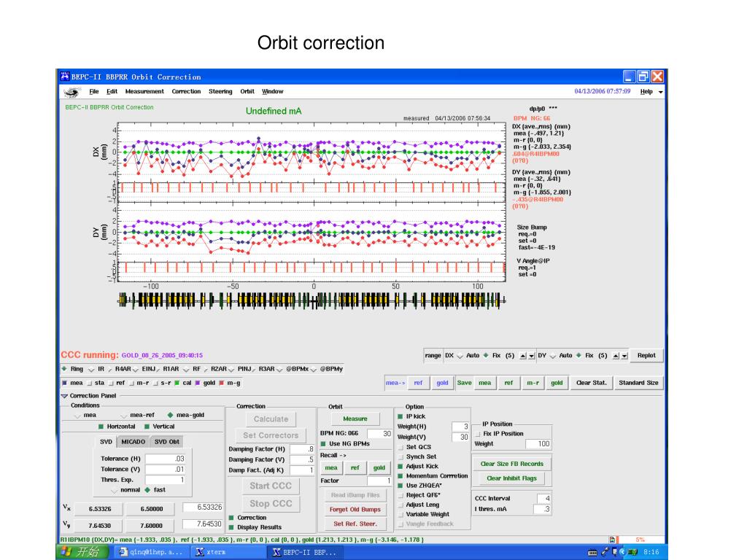Click the Tolerance (V) input field
Image resolution: width=747 pixels, height=560 pixels.
165,469
